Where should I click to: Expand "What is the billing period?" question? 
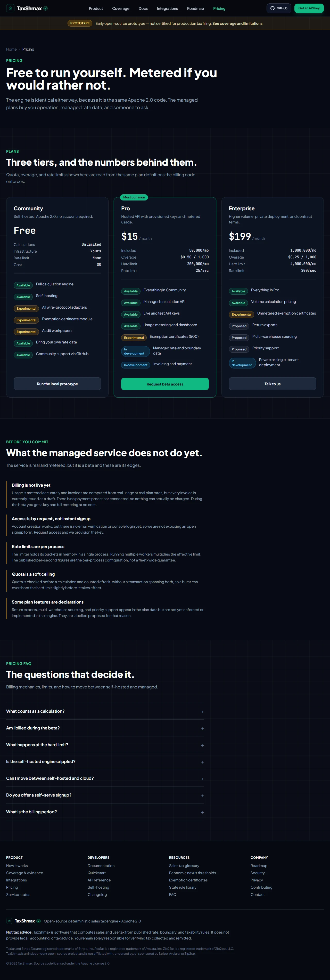coord(105,812)
